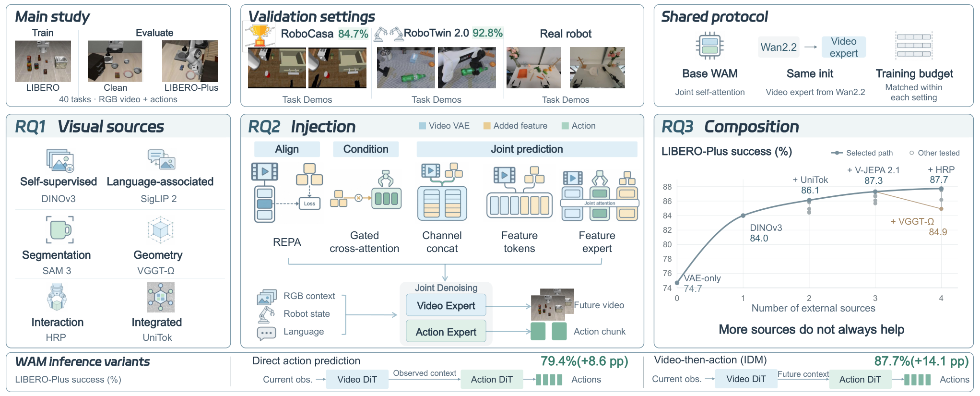The height and width of the screenshot is (396, 980).
Task: Click the Feature expert joint attention icon
Action: [600, 196]
